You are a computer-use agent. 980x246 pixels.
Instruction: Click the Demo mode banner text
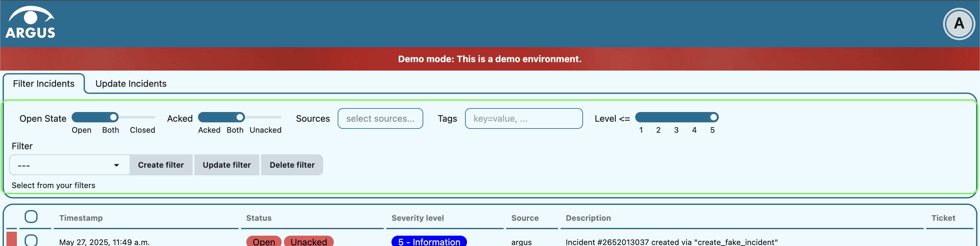(490, 59)
